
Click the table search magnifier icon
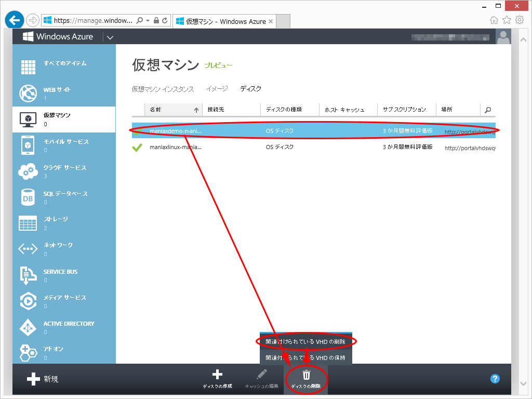[487, 110]
